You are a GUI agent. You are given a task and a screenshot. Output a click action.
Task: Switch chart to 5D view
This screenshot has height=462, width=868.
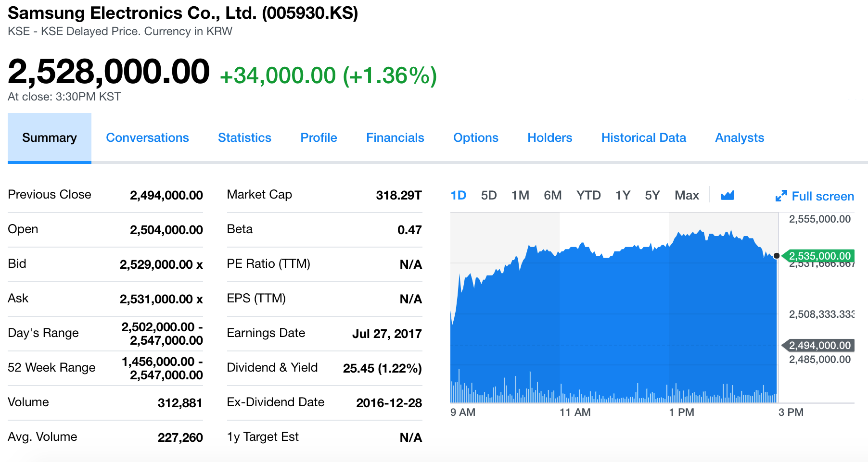(489, 195)
